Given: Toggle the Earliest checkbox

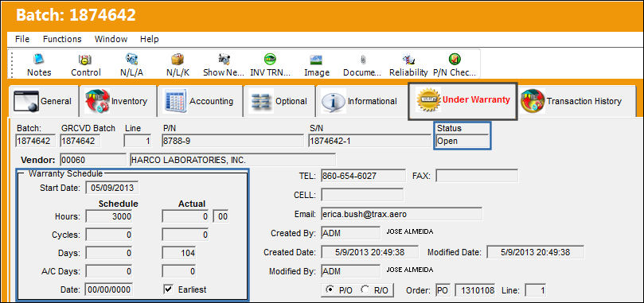Looking at the screenshot, I should point(168,289).
